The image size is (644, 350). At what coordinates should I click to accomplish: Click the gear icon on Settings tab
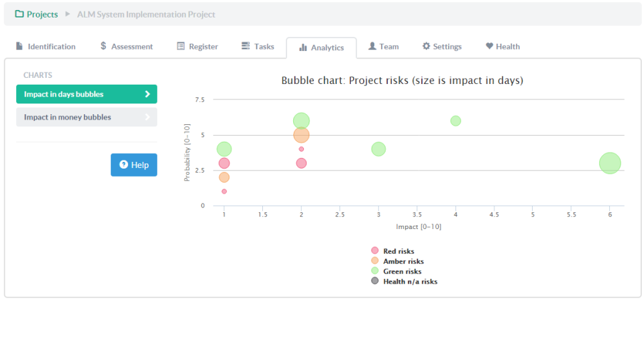tap(426, 46)
